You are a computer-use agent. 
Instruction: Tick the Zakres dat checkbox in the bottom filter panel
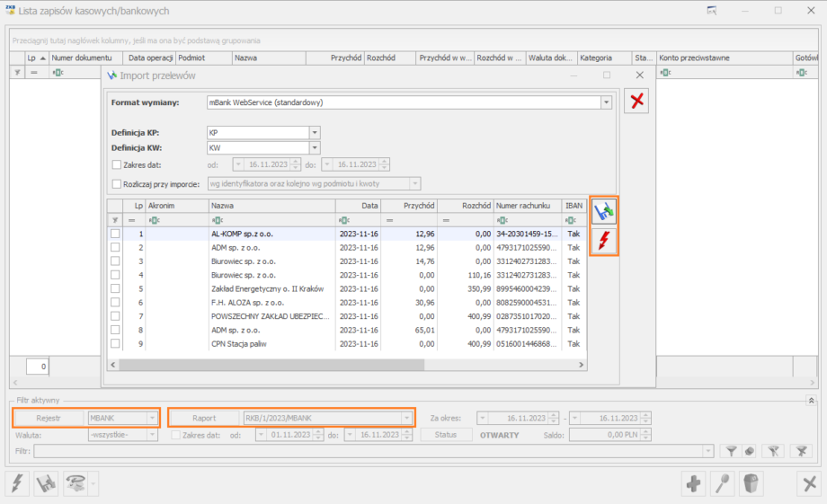176,435
